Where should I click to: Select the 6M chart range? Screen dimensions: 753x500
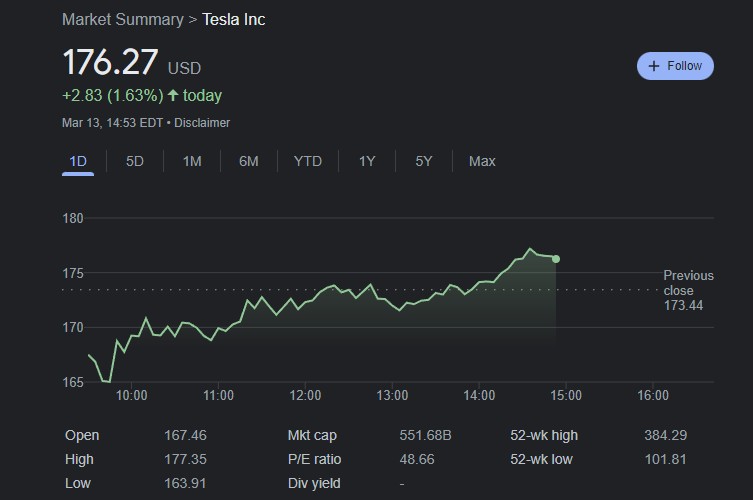click(249, 161)
